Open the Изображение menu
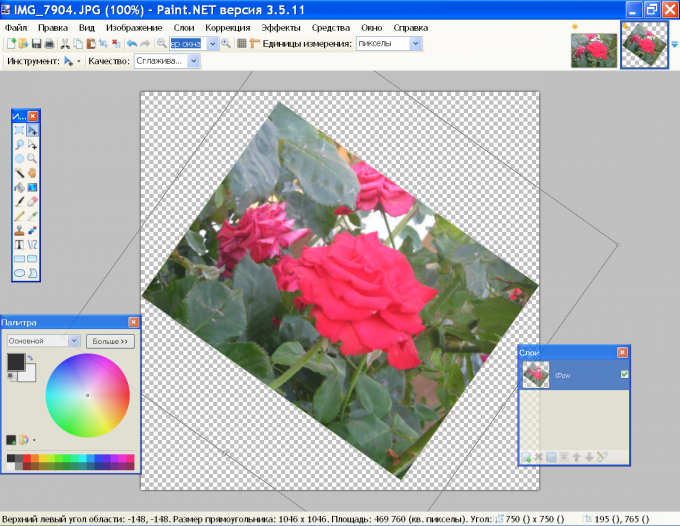680x526 pixels. coord(134,28)
